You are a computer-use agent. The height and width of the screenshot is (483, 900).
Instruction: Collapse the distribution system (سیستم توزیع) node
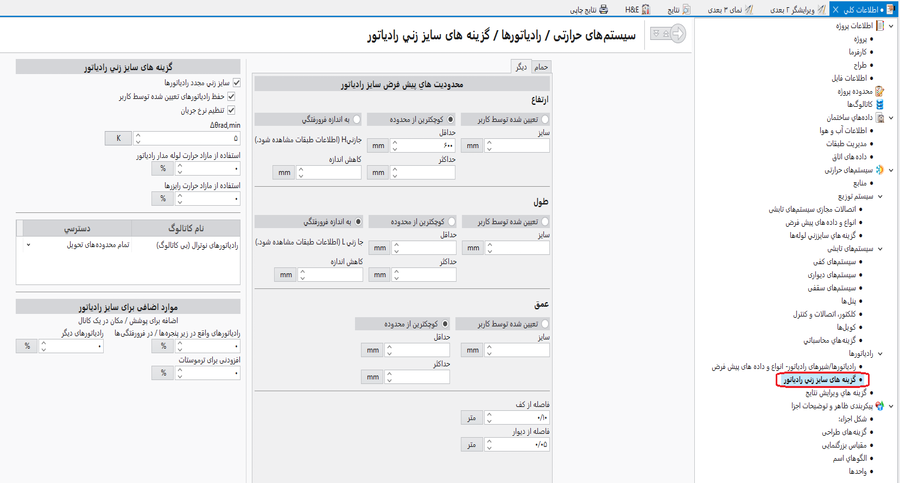tap(880, 197)
